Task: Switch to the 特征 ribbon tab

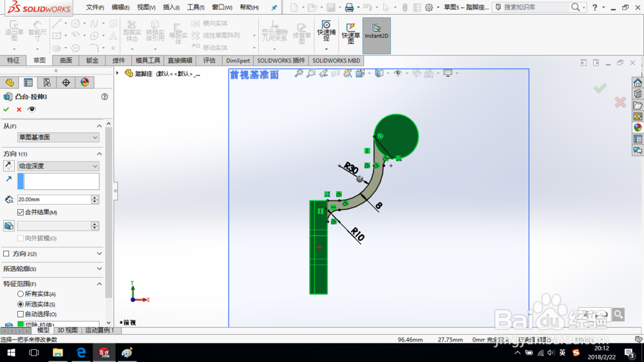Action: tap(13, 61)
